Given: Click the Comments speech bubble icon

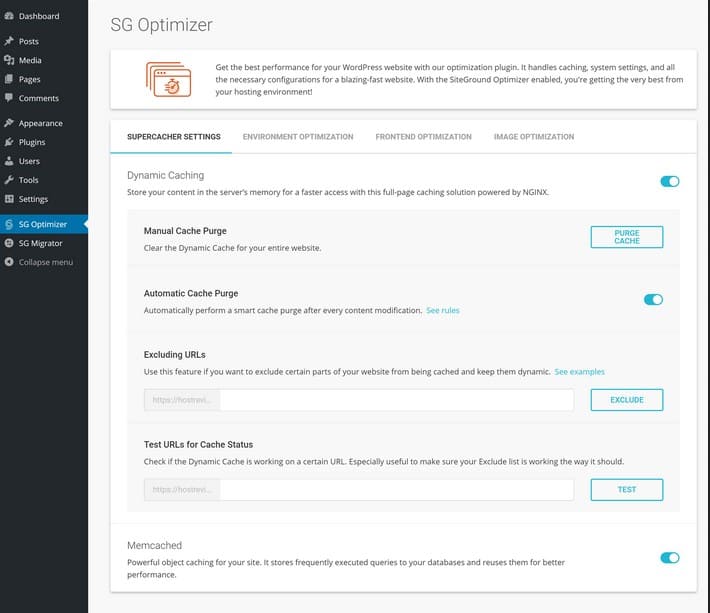Looking at the screenshot, I should 9,98.
